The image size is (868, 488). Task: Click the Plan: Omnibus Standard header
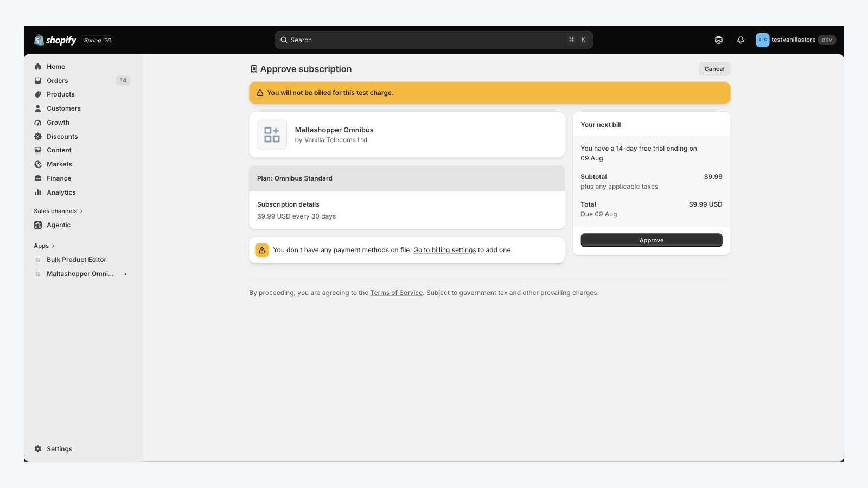point(407,178)
